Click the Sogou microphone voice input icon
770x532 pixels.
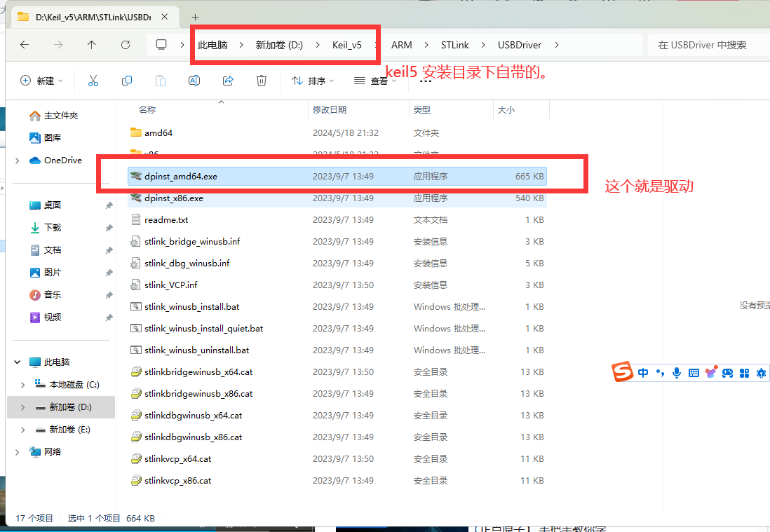click(677, 373)
